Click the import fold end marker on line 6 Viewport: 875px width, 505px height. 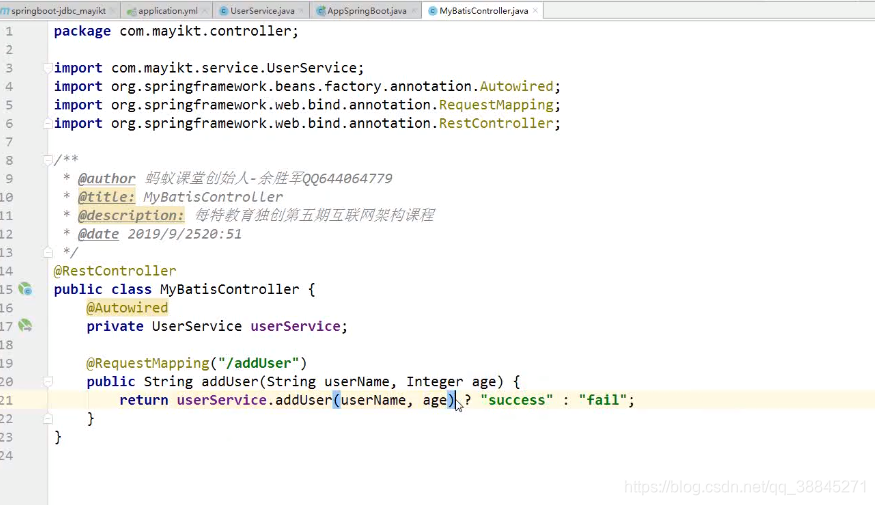[x=48, y=123]
